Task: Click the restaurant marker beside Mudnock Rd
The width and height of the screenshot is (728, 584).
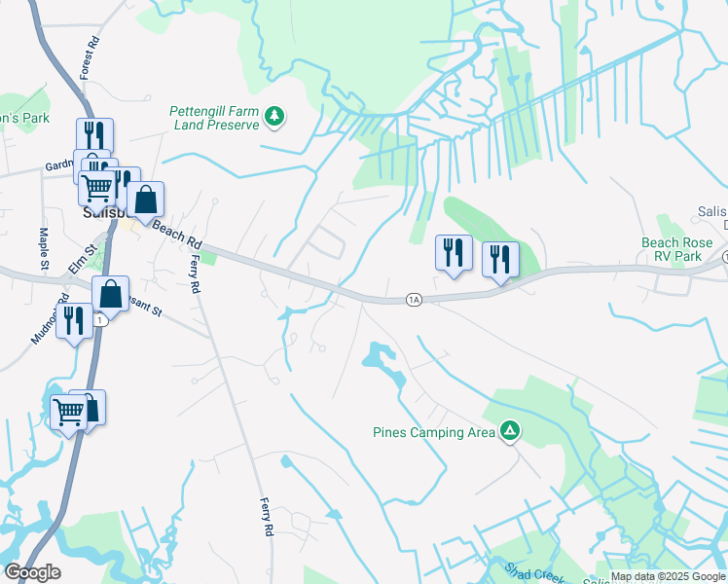Action: point(74,324)
